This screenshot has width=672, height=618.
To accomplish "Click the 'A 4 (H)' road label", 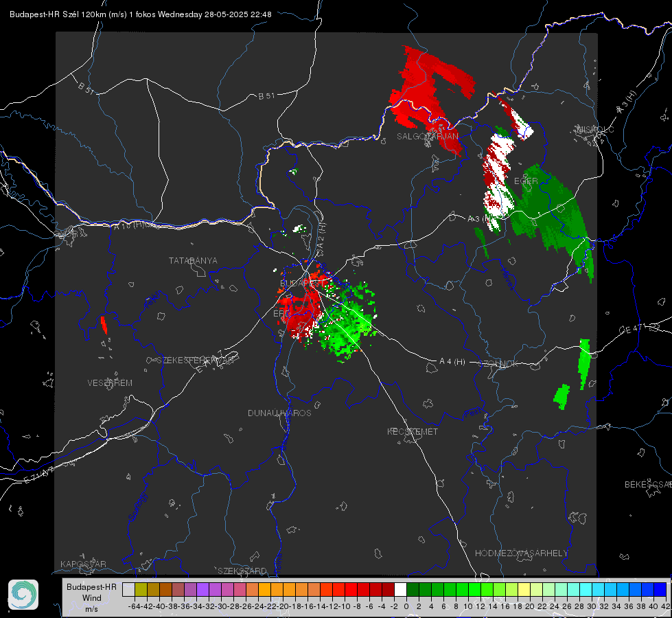I will pyautogui.click(x=452, y=362).
